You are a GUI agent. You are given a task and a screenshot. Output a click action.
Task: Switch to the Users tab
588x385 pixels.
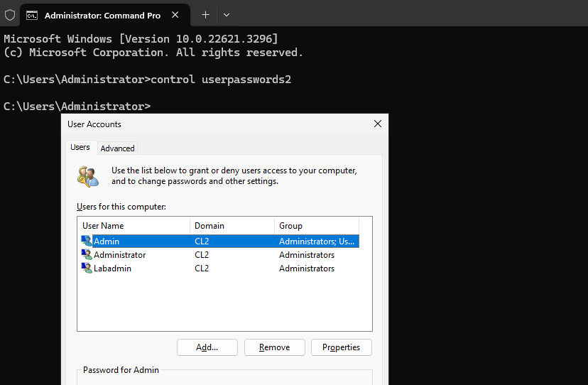pos(80,147)
